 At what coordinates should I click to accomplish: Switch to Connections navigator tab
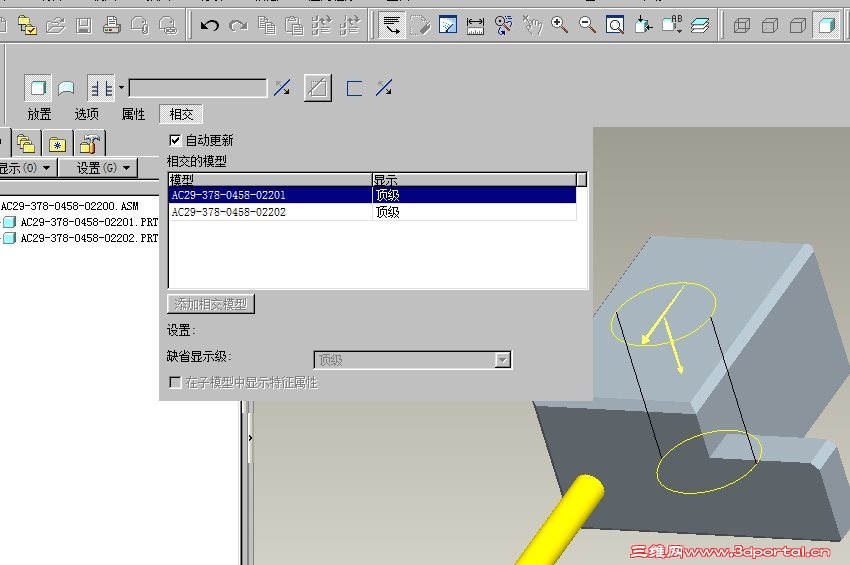pos(89,144)
